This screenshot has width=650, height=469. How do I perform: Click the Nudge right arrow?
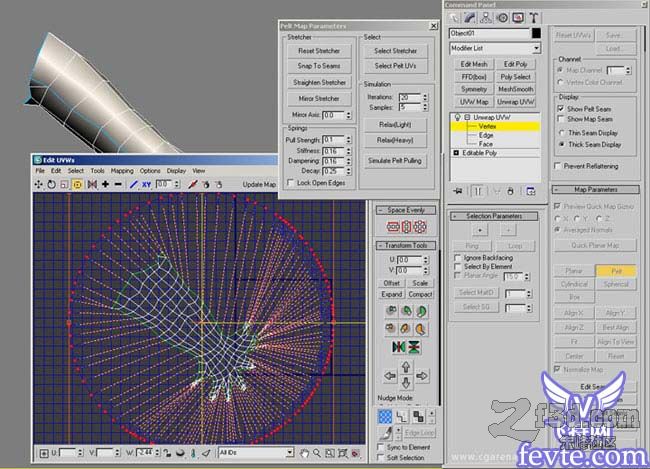(422, 376)
